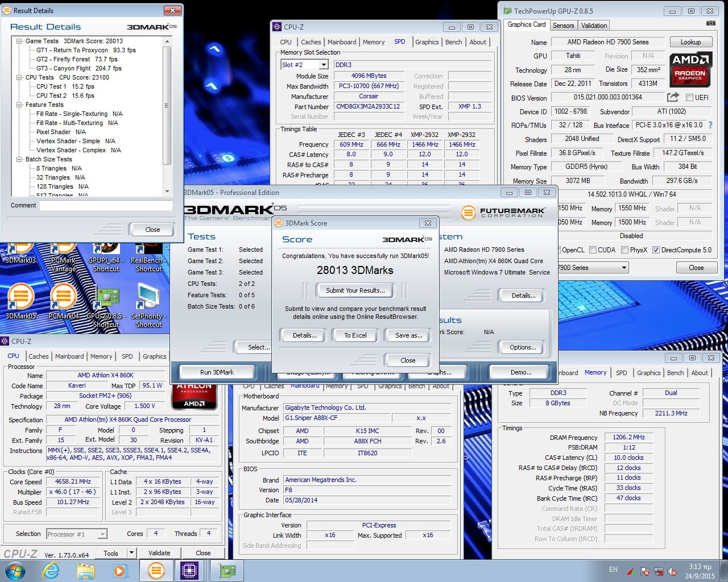Click the GPU-Z screenshot camera icon
Screen dimensions: 728x582
pyautogui.click(x=710, y=23)
